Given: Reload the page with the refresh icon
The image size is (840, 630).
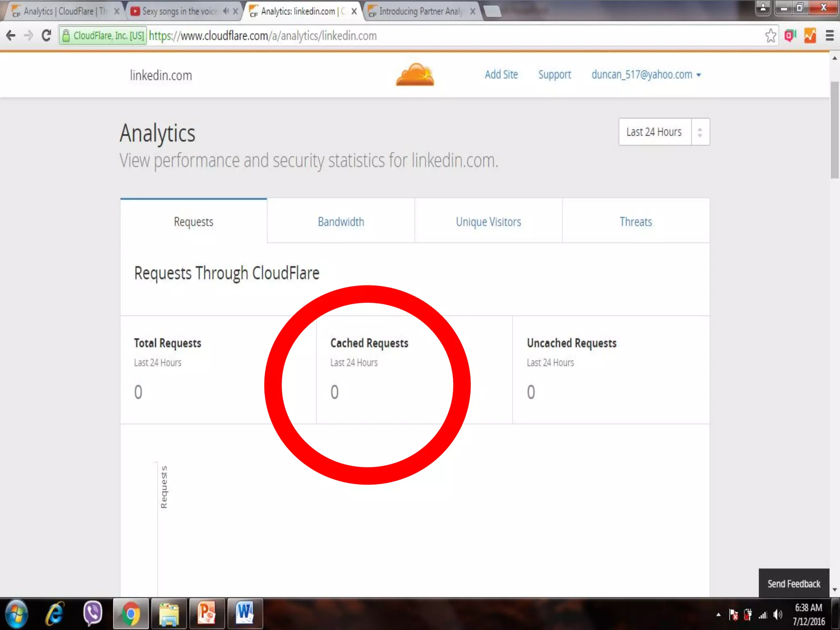Looking at the screenshot, I should (x=46, y=36).
